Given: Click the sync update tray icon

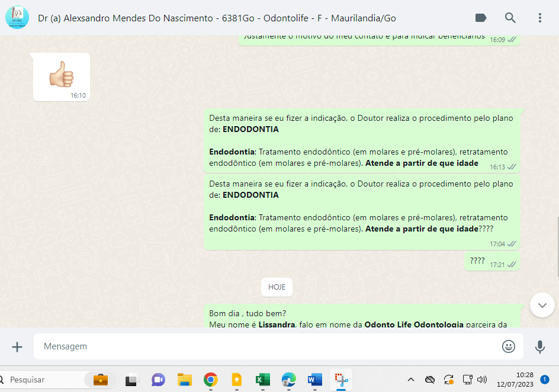Looking at the screenshot, I should tap(449, 380).
